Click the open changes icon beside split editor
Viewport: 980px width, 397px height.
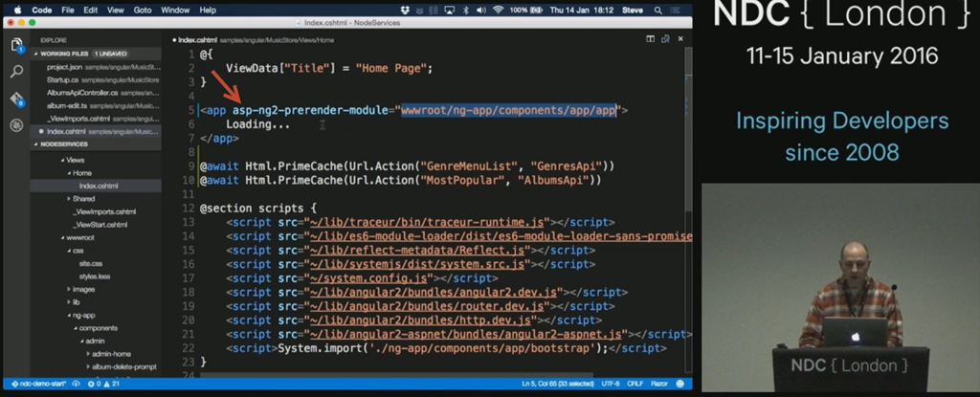pyautogui.click(x=666, y=39)
